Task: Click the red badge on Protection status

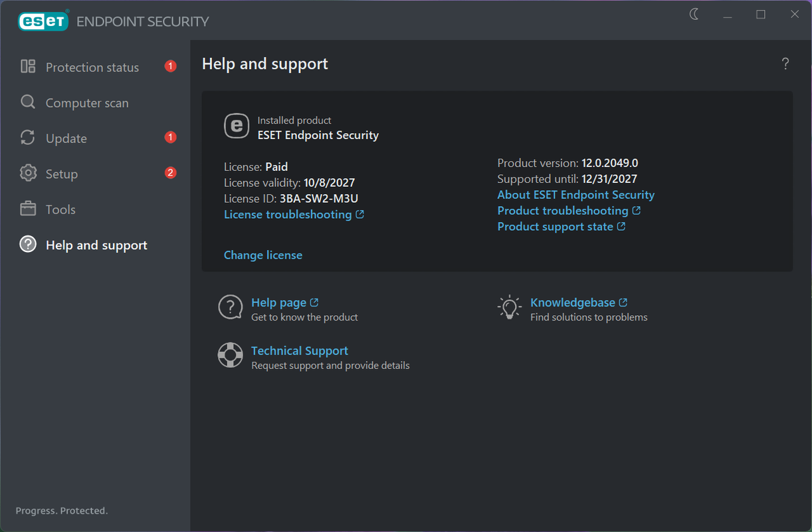Action: pos(171,66)
